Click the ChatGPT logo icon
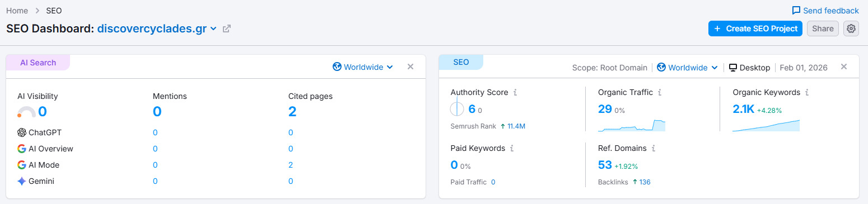This screenshot has height=204, width=868. tap(22, 132)
